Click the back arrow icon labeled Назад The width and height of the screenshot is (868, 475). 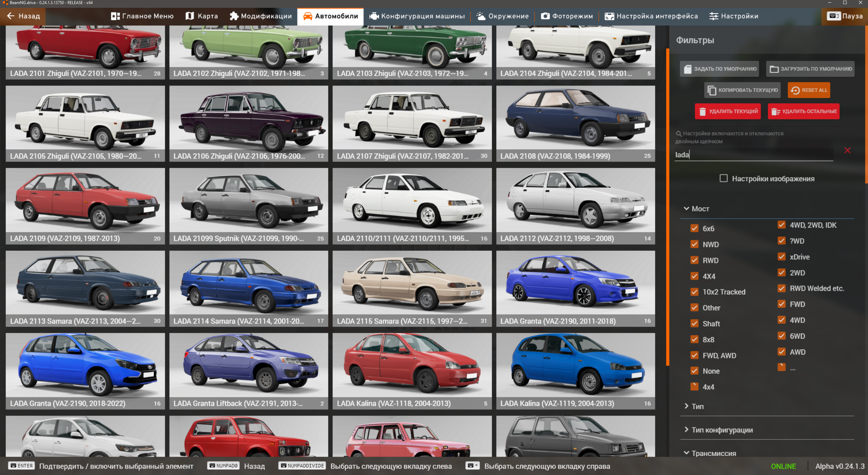click(x=11, y=16)
